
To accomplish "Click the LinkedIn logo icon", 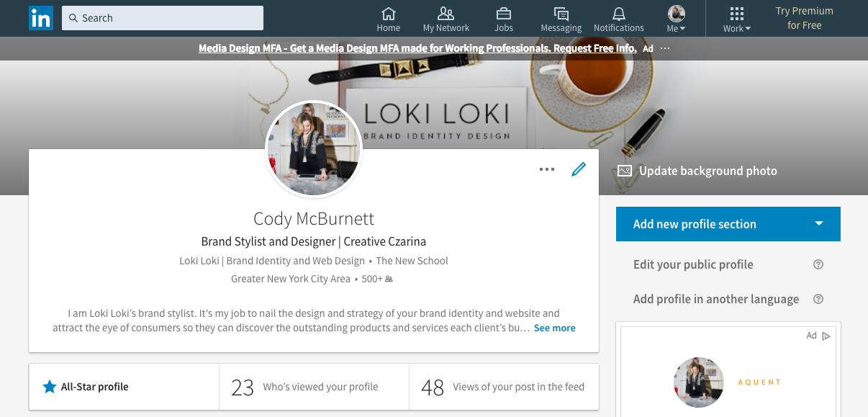I will coord(40,18).
